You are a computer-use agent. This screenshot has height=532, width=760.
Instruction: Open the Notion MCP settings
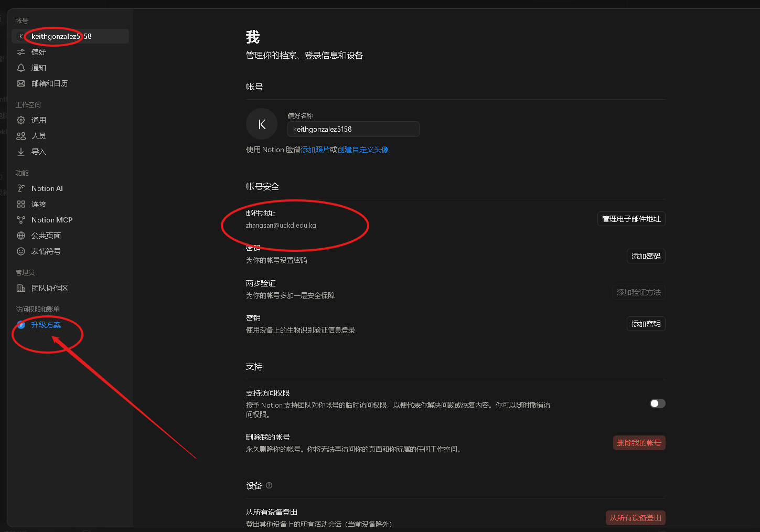point(70,220)
